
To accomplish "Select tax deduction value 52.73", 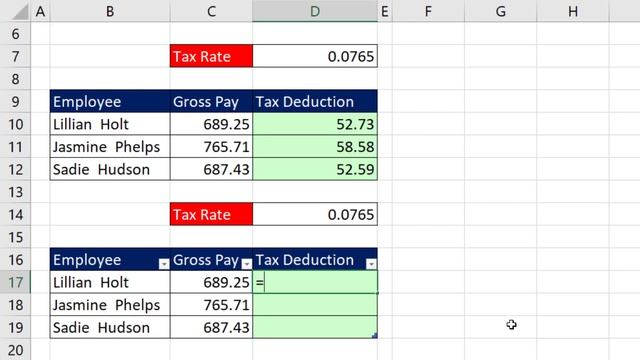I will pos(315,124).
